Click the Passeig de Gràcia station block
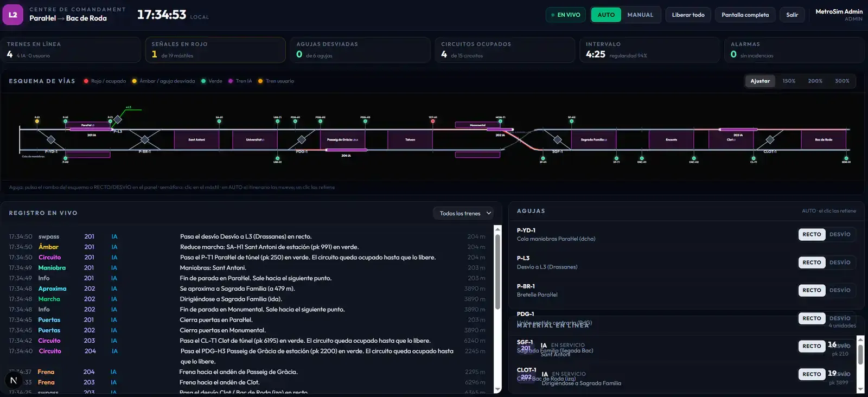Screen dimensions: 868x397 (x=342, y=139)
